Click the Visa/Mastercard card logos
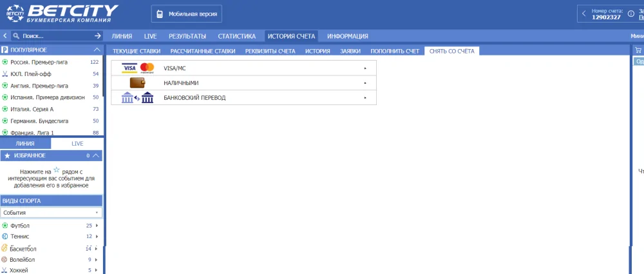The image size is (644, 274). 138,68
